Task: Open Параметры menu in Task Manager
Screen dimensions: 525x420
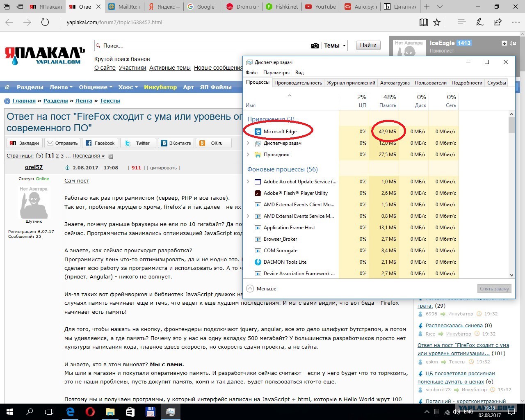Action: click(x=276, y=73)
